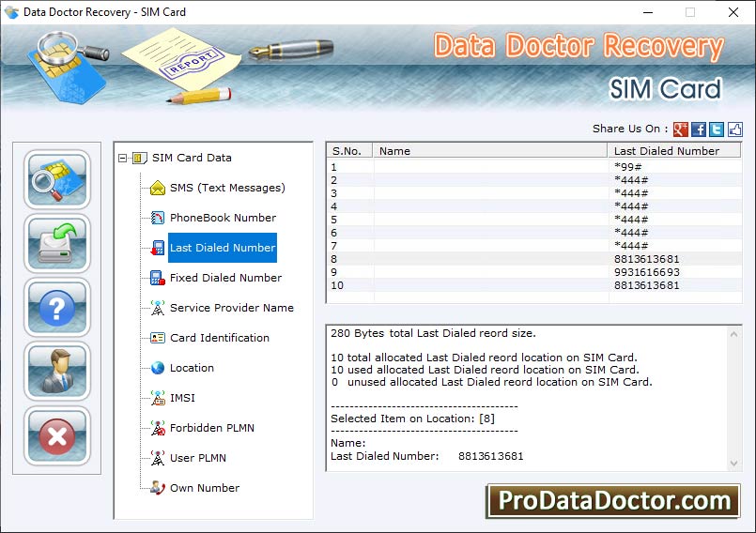Click the Save recovered data drive button
756x533 pixels.
point(57,243)
